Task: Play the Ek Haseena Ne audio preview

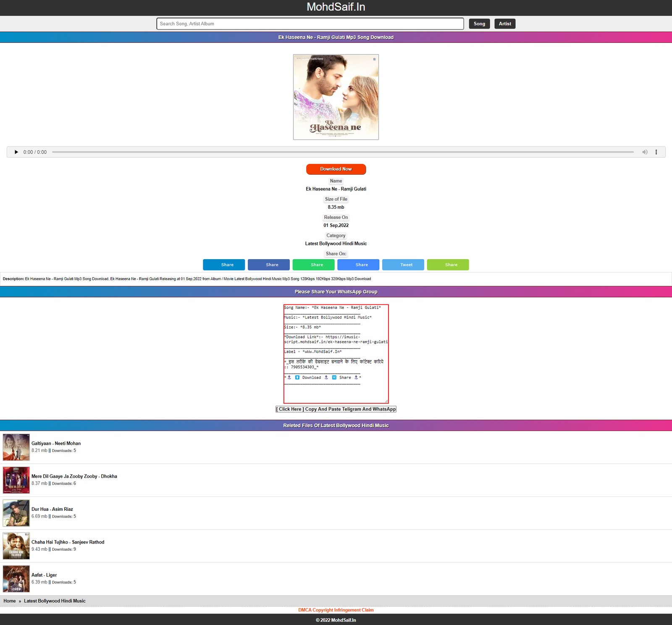Action: pyautogui.click(x=16, y=152)
